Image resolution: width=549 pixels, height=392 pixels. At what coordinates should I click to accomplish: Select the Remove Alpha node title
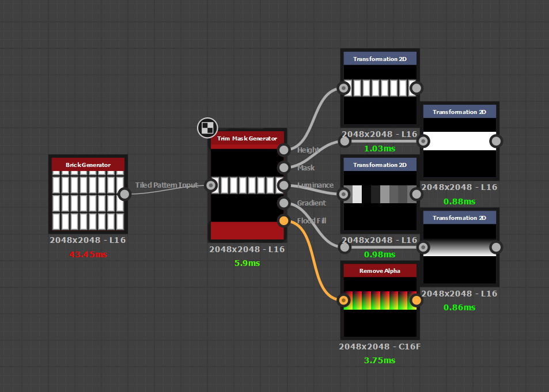click(380, 271)
